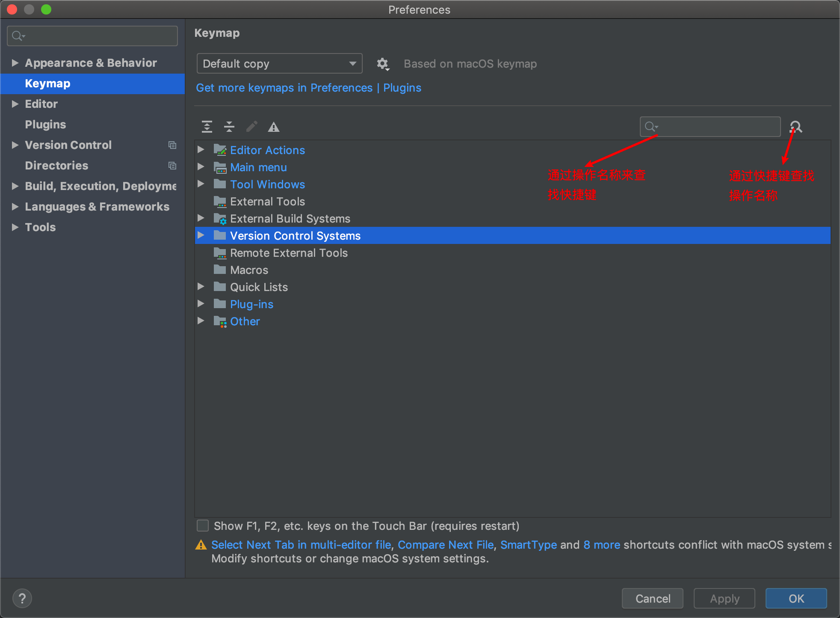Click the copy icon next to Directories
Viewport: 840px width, 618px height.
[x=172, y=166]
